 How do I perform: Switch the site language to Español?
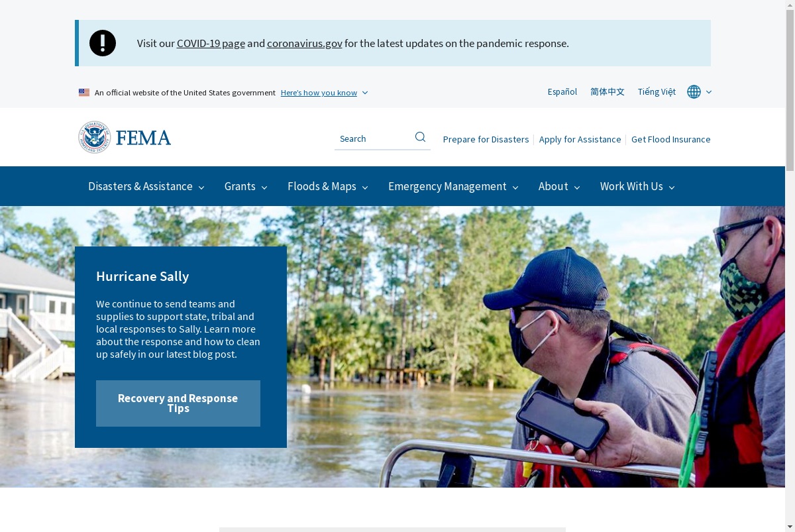(x=562, y=92)
